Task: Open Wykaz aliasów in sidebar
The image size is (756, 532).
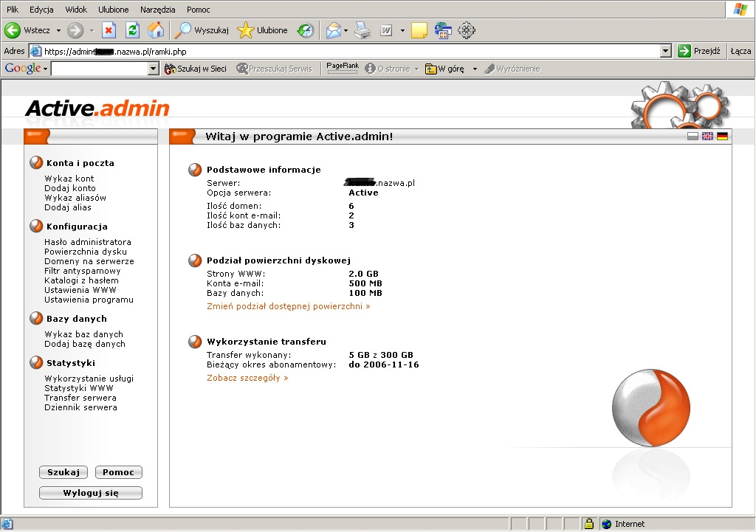Action: [75, 198]
